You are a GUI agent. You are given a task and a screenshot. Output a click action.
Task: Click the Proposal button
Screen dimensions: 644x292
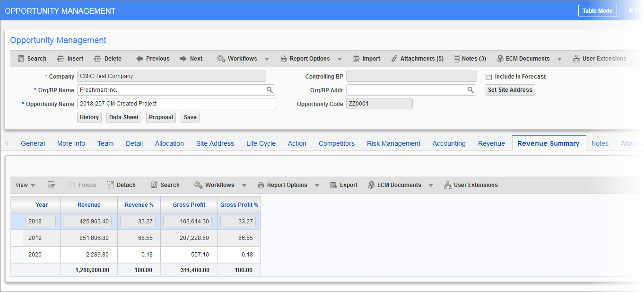click(161, 117)
